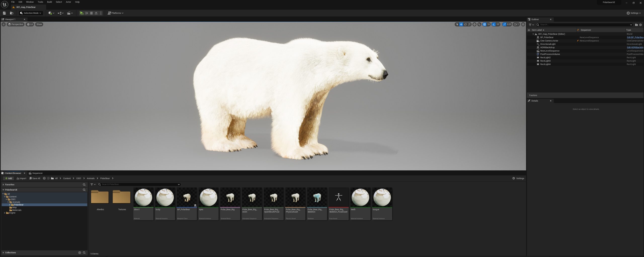Open Browse Content folder icon in the toolbar
Viewport: 644px width, 257px height.
(x=12, y=13)
